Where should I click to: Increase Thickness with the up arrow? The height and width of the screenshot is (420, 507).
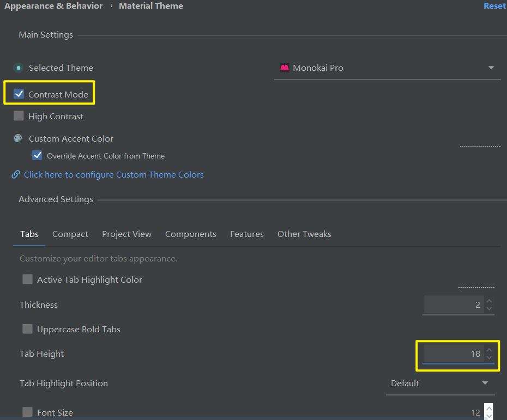tap(489, 301)
